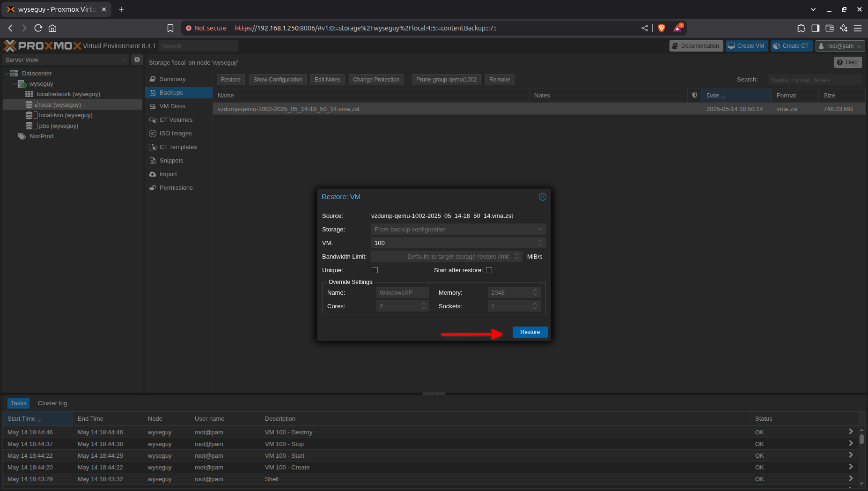
Task: Click the protection shield column header
Action: [x=694, y=95]
